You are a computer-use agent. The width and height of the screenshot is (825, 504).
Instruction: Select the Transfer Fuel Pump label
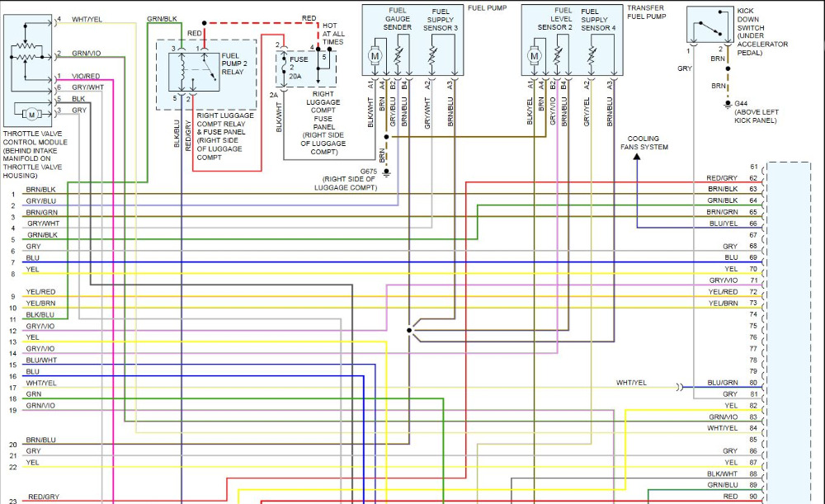(x=646, y=12)
